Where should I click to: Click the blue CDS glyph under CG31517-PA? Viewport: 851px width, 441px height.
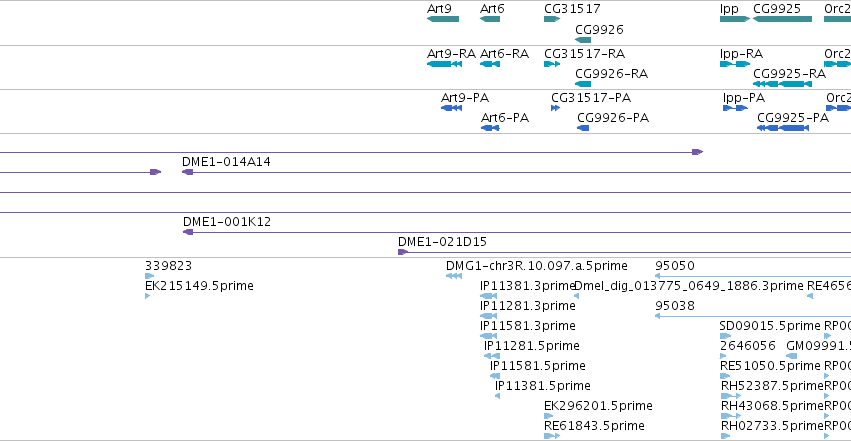[x=555, y=108]
